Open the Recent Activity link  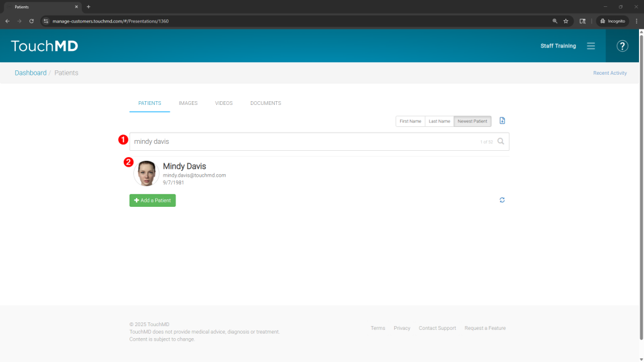(x=609, y=73)
